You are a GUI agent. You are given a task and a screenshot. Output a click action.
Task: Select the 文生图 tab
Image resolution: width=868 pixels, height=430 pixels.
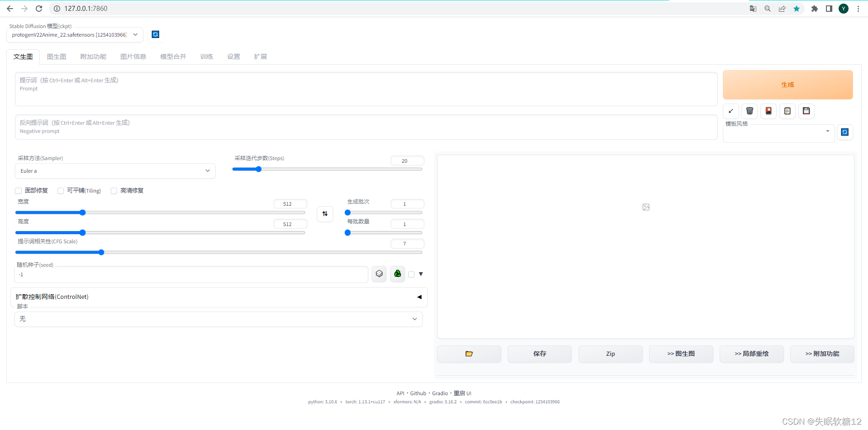tap(23, 57)
